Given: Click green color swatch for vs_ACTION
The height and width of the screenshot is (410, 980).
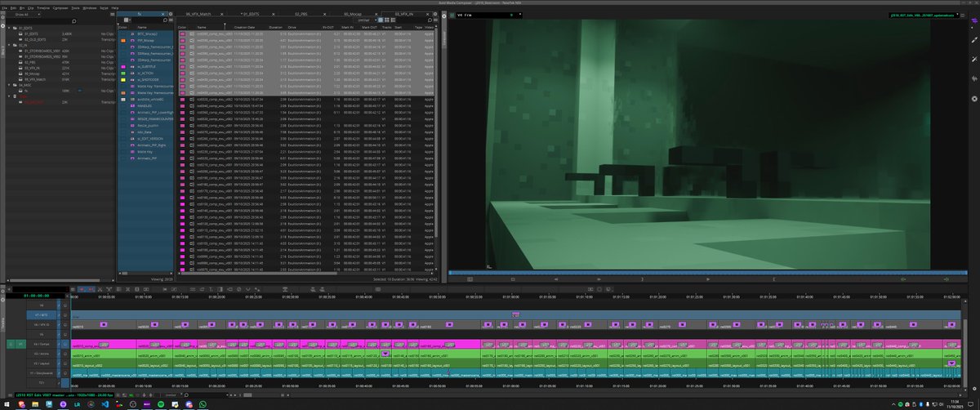Looking at the screenshot, I should [122, 73].
